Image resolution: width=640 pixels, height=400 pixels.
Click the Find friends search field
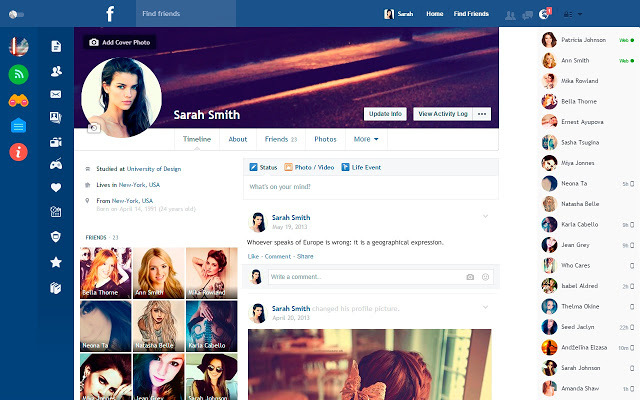[x=186, y=13]
